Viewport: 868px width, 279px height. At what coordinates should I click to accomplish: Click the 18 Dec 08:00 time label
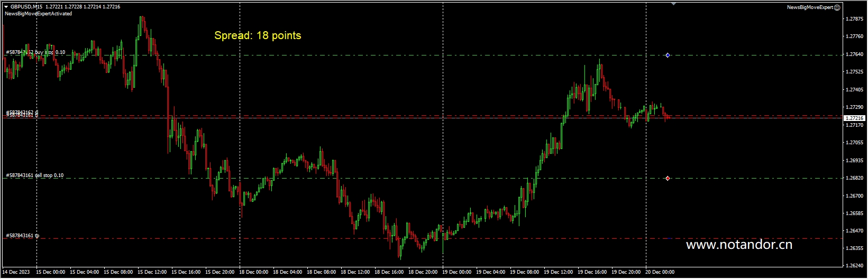322,272
